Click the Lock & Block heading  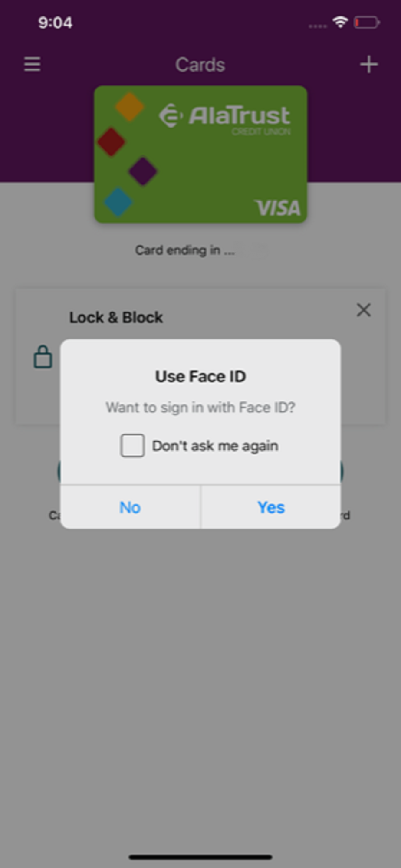tap(116, 317)
